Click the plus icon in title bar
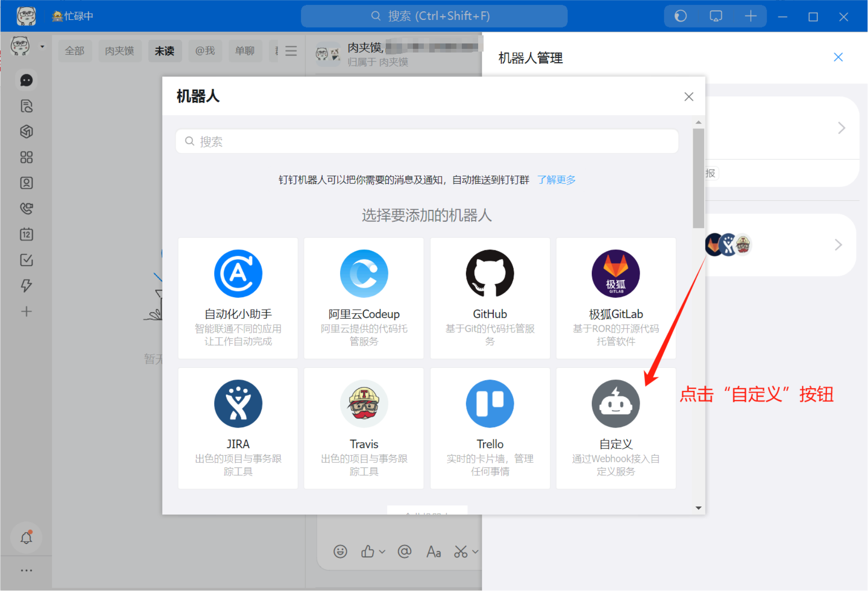The image size is (868, 591). tap(751, 16)
